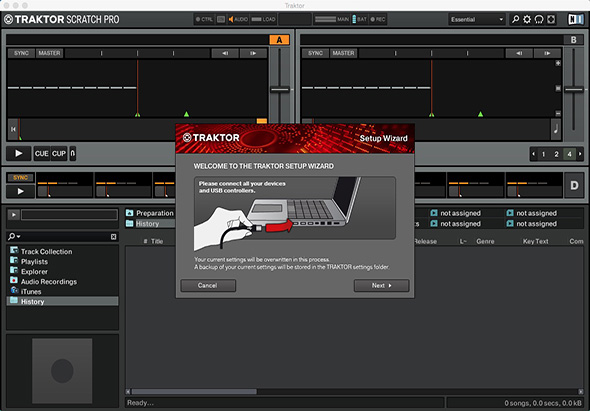This screenshot has height=411, width=590.
Task: Open Preferences gear icon
Action: 527,19
